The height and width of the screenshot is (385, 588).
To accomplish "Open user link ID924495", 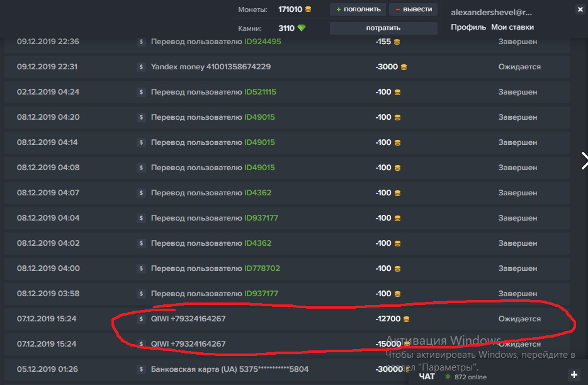I will (x=263, y=42).
